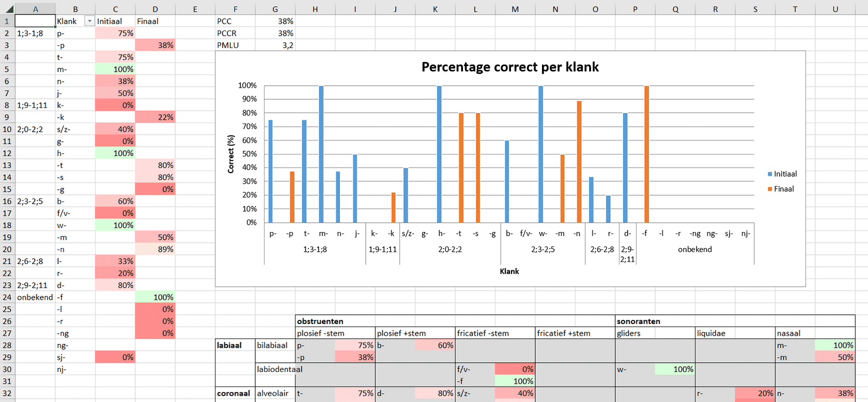
Task: Click the 'onbekend' category label under chart
Action: [x=695, y=249]
